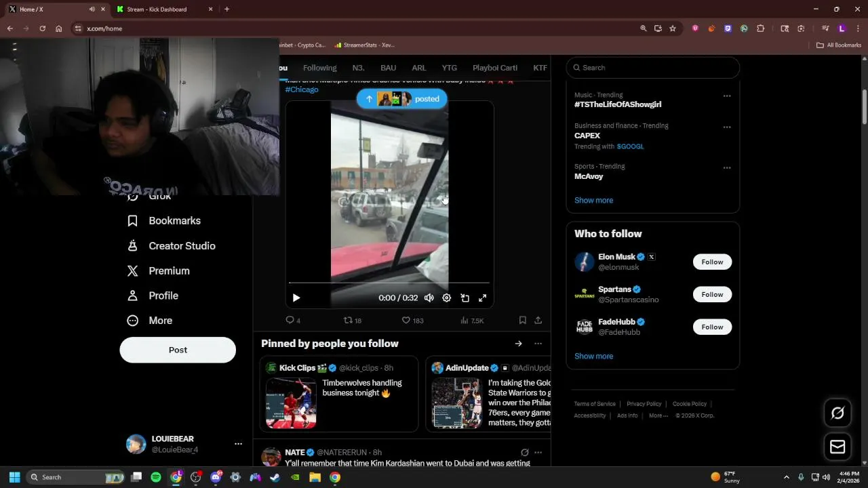This screenshot has height=488, width=868.
Task: Open LOUIEBEAR account options ellipsis
Action: point(238,444)
